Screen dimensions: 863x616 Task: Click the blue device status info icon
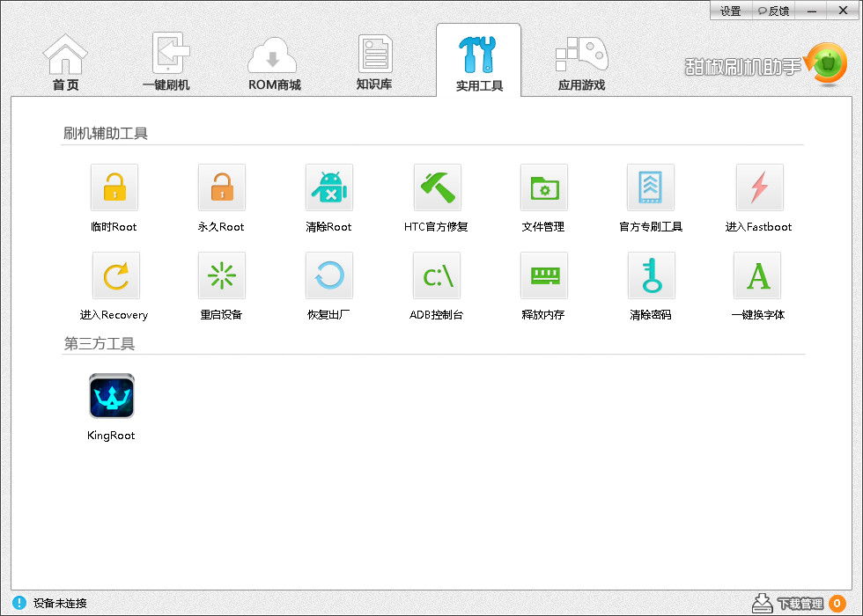pos(19,603)
